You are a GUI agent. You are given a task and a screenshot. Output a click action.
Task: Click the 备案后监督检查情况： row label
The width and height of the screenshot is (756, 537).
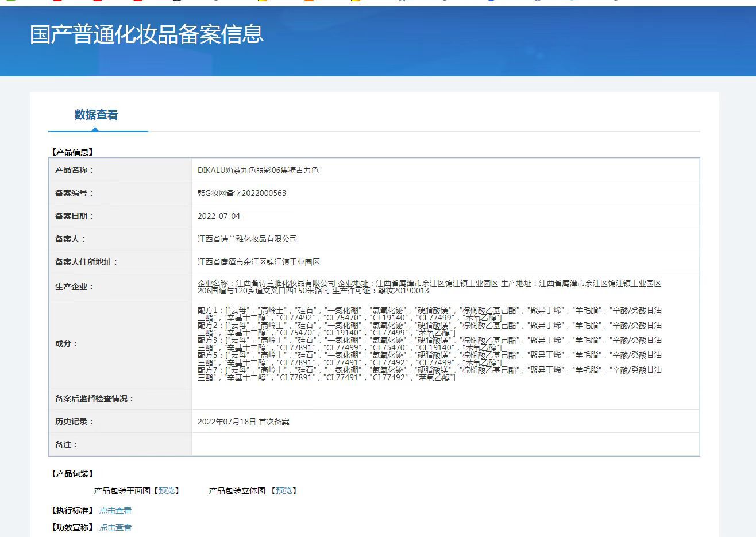pos(94,399)
